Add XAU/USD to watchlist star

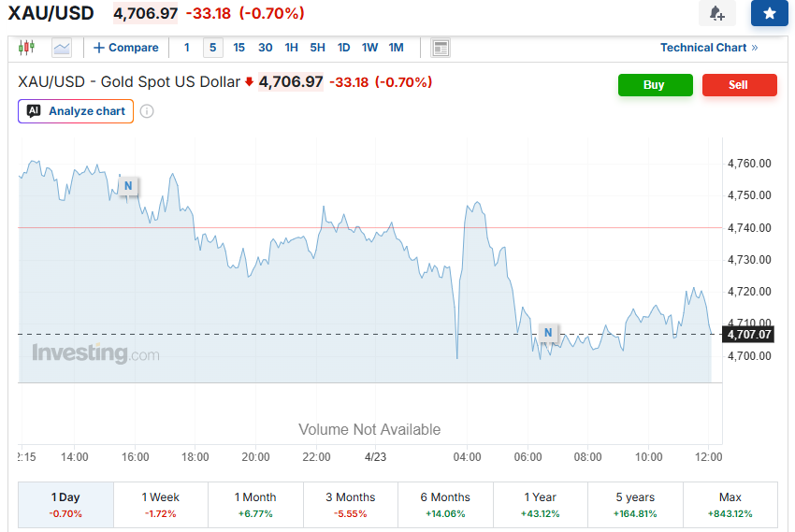[769, 13]
